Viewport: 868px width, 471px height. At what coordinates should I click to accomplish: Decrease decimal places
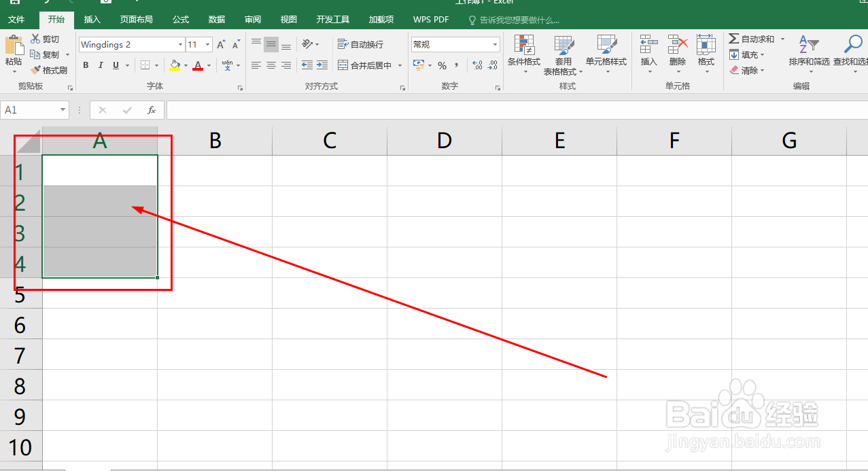point(493,65)
